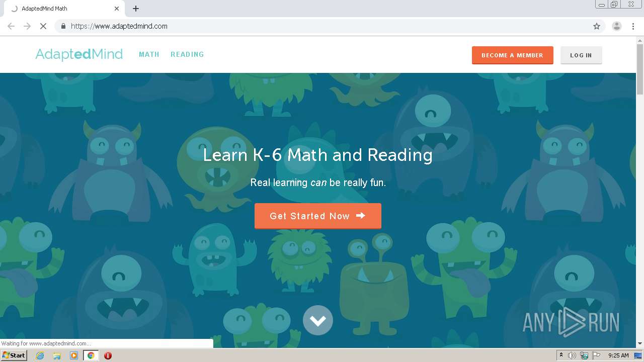Click the scroll-down chevron circle
This screenshot has height=362, width=644.
[318, 320]
